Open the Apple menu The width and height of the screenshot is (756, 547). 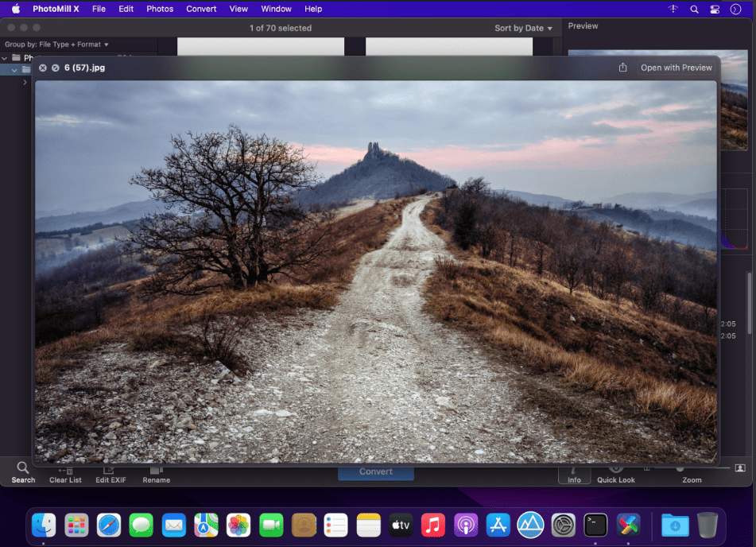[x=15, y=9]
